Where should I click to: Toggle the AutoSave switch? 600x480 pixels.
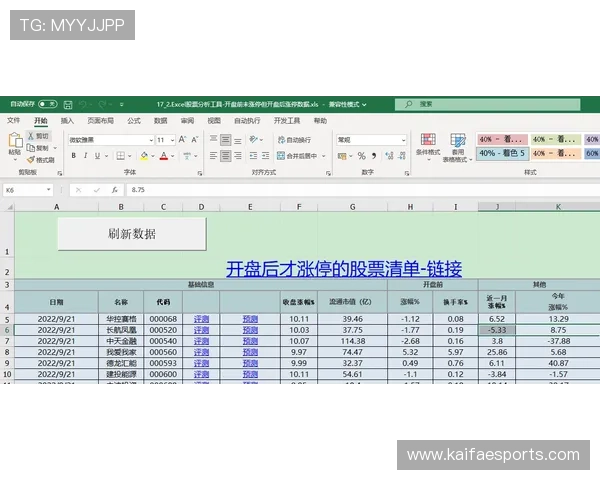coord(48,104)
